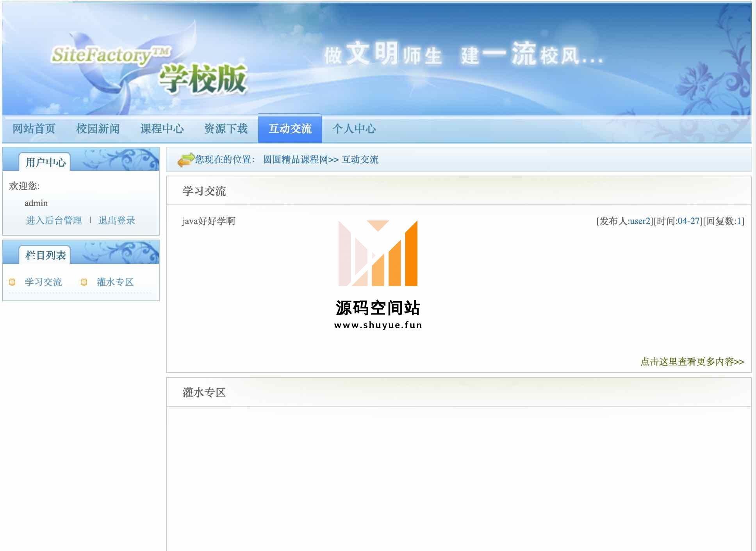Click the 用户中心 panel header
Image resolution: width=756 pixels, height=551 pixels.
(x=46, y=162)
